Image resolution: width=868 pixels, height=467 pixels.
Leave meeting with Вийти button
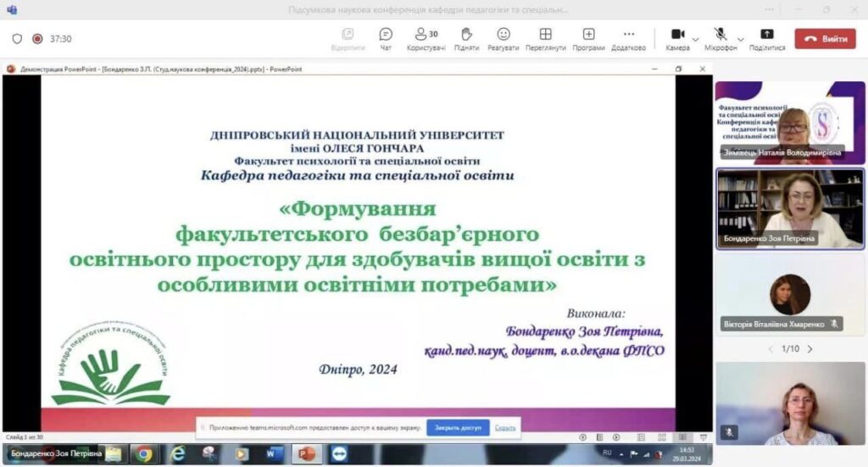coord(825,39)
